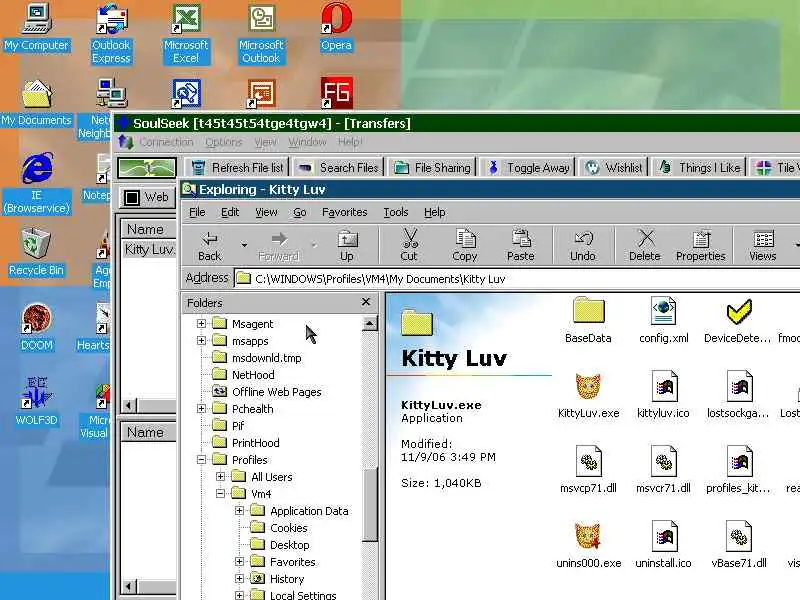The height and width of the screenshot is (600, 800).
Task: Click Refresh File list in SoulSeek
Action: pos(237,167)
